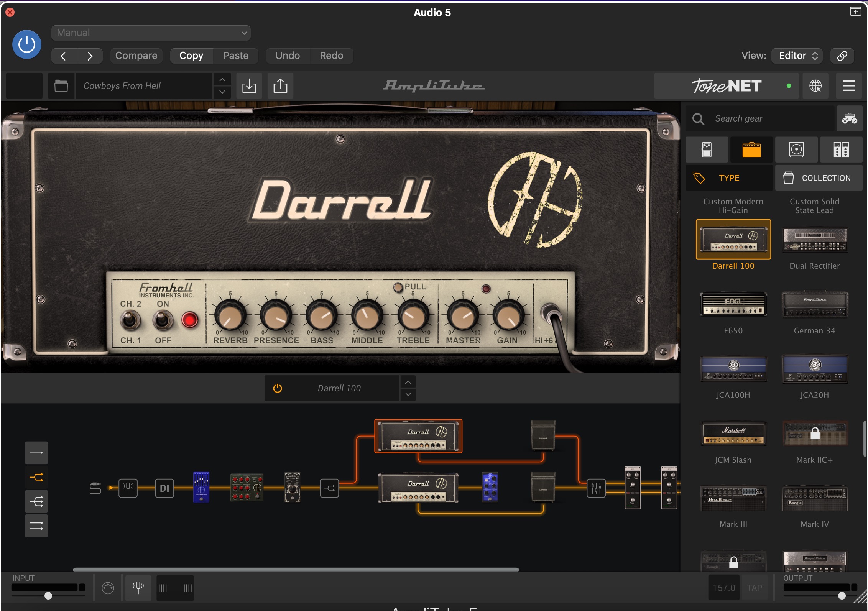The height and width of the screenshot is (611, 868).
Task: Select the blue EQ pedal in chain
Action: (x=201, y=487)
